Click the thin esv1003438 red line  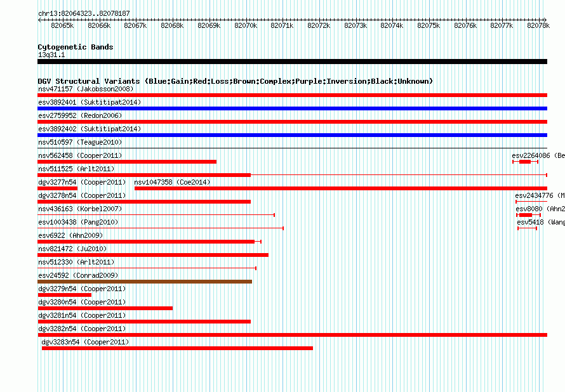(161, 228)
